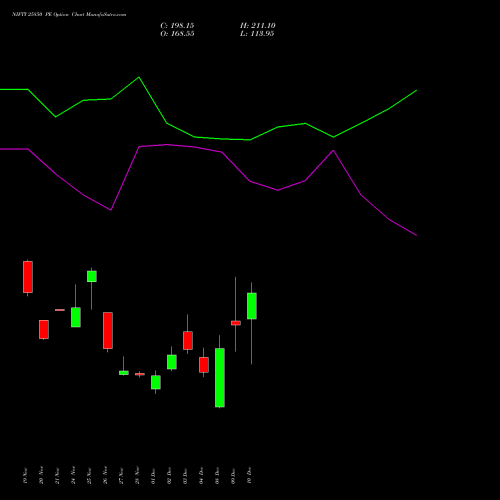Screen dimensions: 500x500
Task: Click the close value 'C: 198.15'
Action: pyautogui.click(x=177, y=26)
